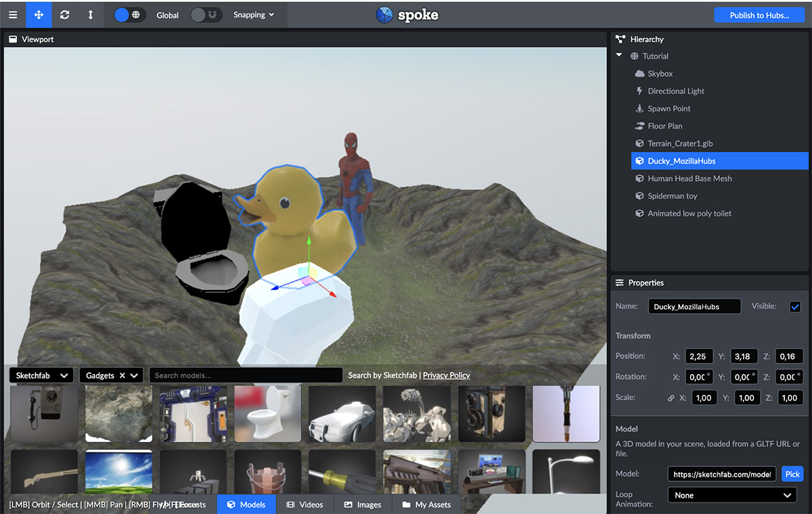Click the Properties panel header icon
Viewport: 812px width, 514px height.
(619, 283)
